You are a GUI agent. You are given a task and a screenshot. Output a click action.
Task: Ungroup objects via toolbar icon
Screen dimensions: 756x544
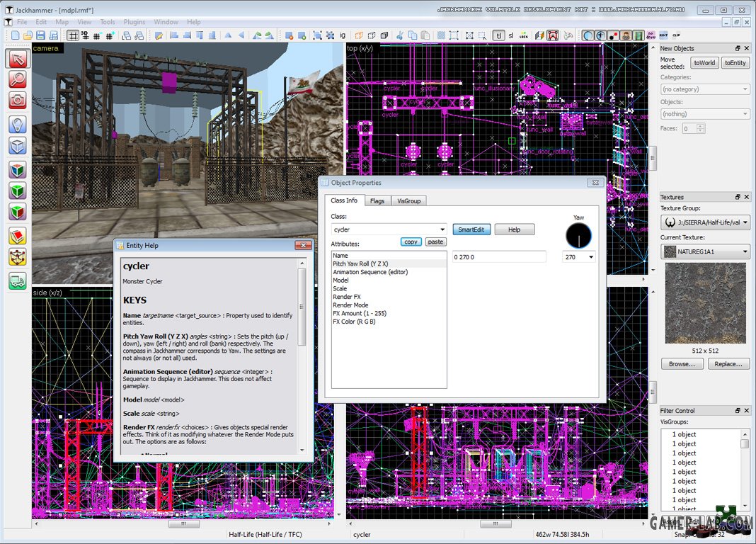pos(331,35)
